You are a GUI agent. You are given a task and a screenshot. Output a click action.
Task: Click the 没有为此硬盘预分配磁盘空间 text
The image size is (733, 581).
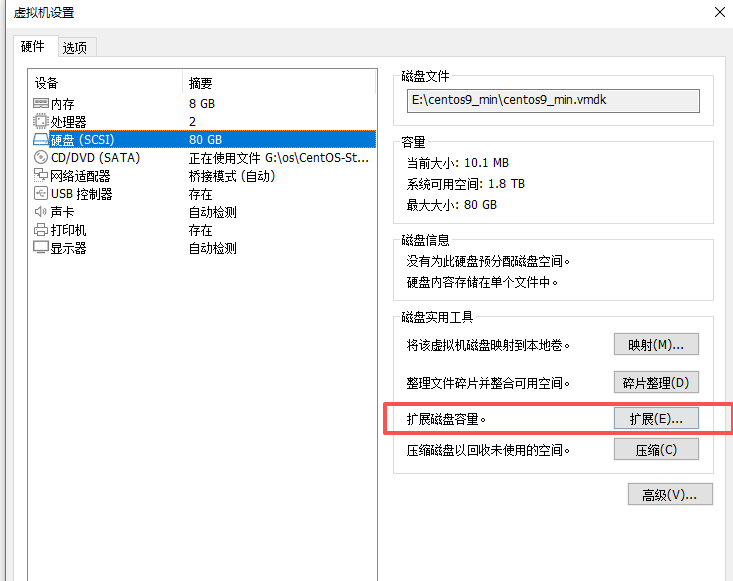pyautogui.click(x=489, y=261)
